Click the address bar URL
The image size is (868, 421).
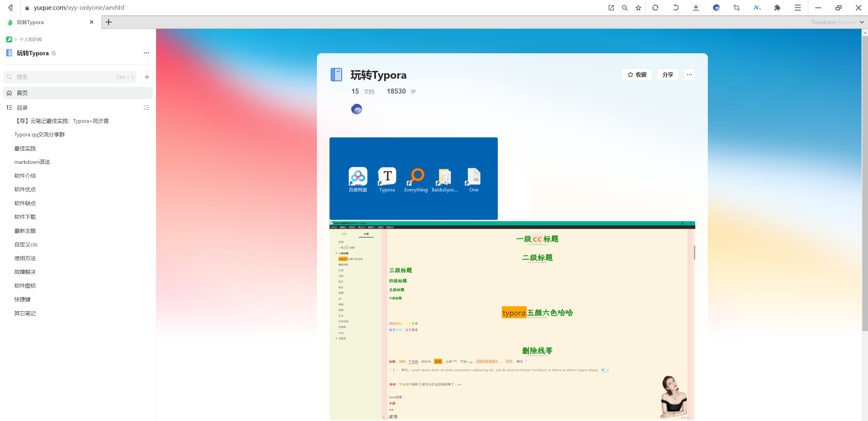(x=79, y=7)
